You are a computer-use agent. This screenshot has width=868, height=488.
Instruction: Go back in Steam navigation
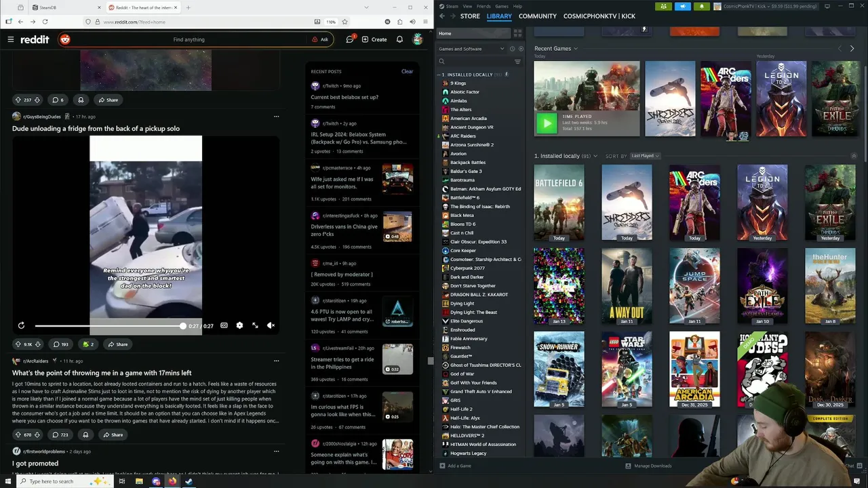pyautogui.click(x=442, y=16)
